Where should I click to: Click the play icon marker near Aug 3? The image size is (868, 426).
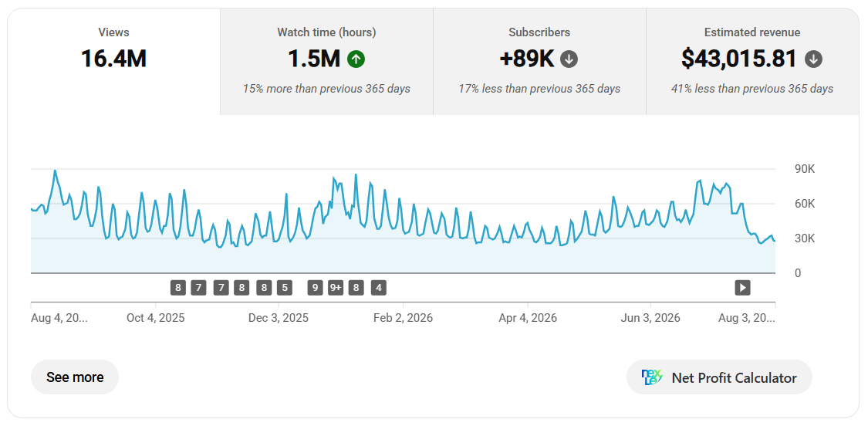tap(742, 288)
